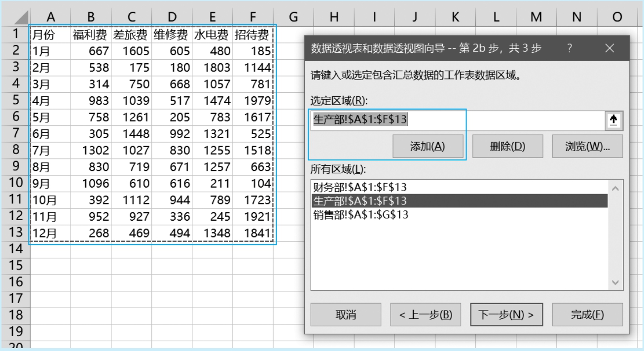644x351 pixels.
Task: Click the help question mark in wizard title bar
Action: click(x=570, y=48)
